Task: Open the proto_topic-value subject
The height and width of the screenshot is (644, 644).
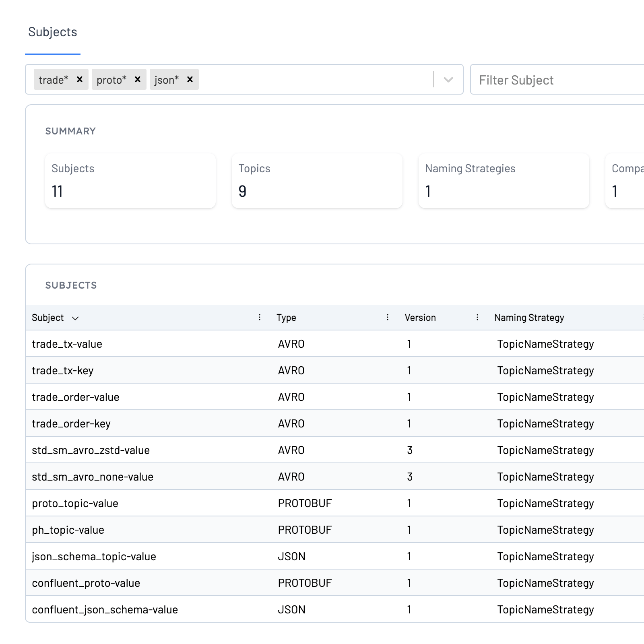Action: coord(75,503)
